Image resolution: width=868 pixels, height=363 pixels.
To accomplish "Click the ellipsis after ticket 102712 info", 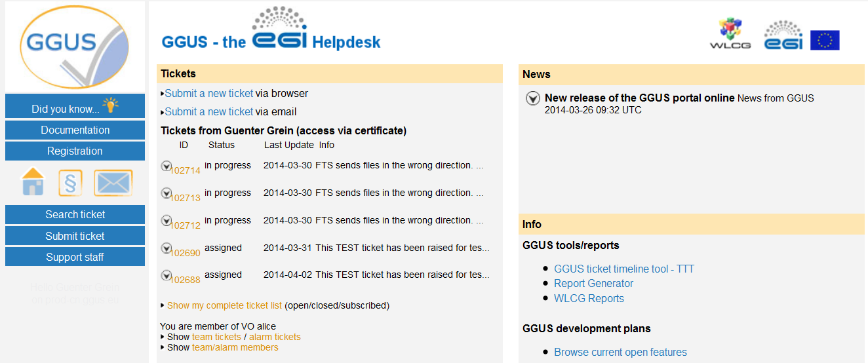I will pos(480,221).
